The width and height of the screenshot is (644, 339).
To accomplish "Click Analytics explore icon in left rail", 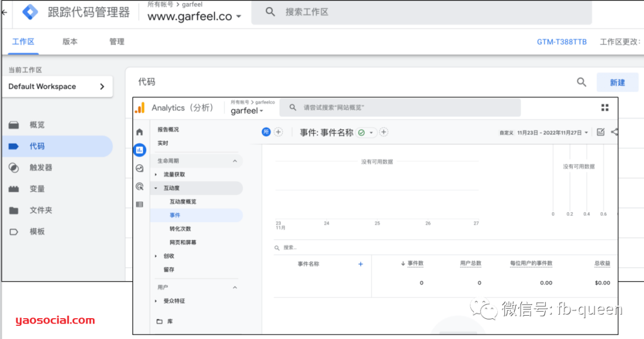I will coord(140,168).
